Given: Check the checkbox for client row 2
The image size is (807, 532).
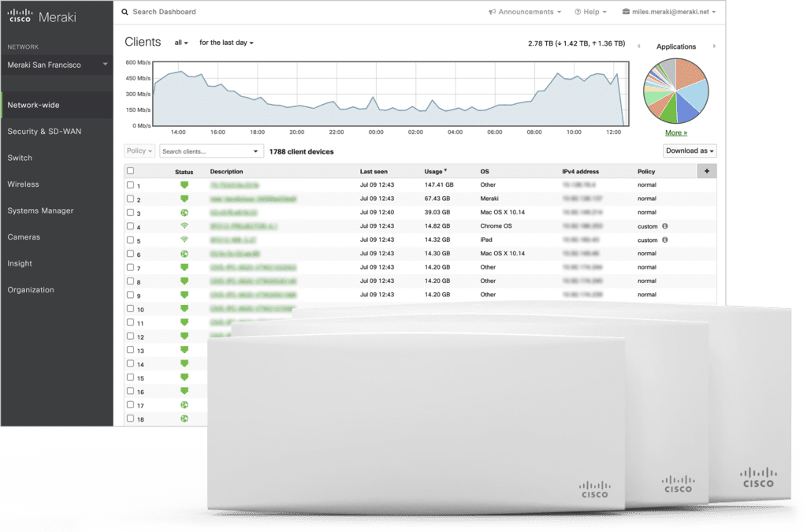Looking at the screenshot, I should pyautogui.click(x=130, y=199).
